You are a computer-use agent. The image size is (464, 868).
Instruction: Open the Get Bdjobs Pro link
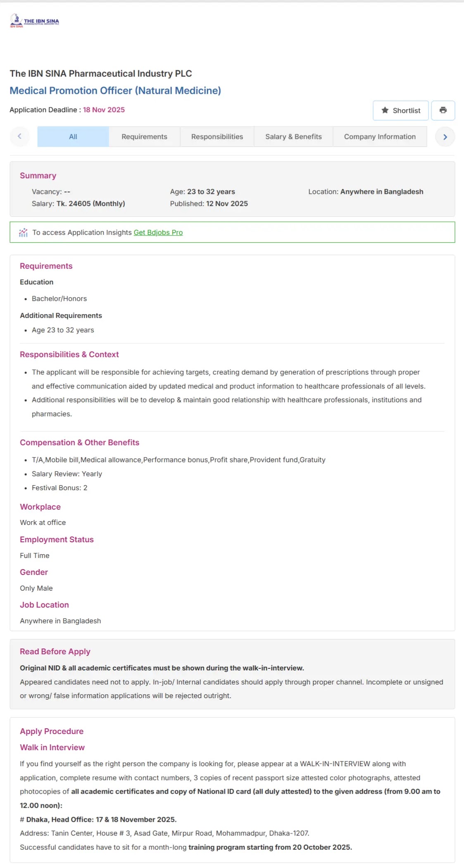(x=158, y=232)
